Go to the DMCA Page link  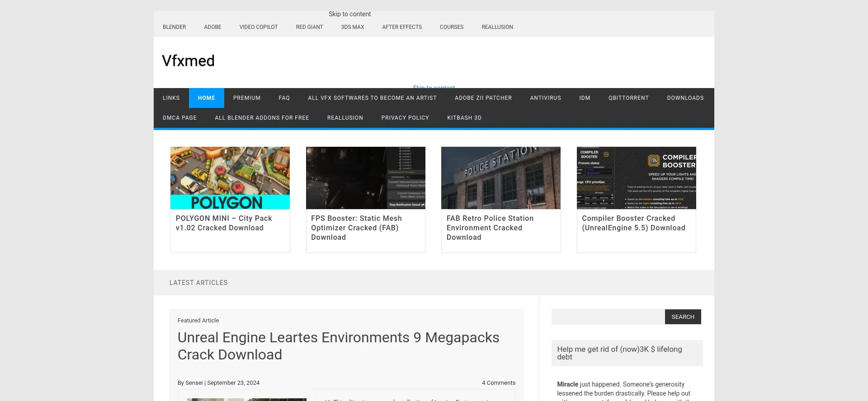(179, 118)
